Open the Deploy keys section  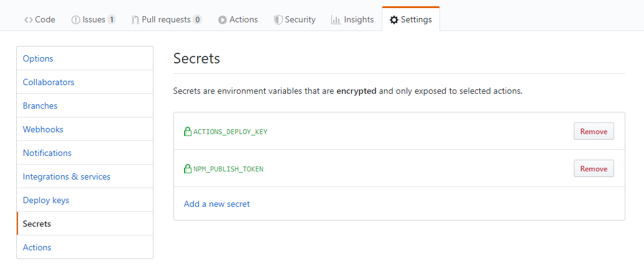tap(46, 200)
